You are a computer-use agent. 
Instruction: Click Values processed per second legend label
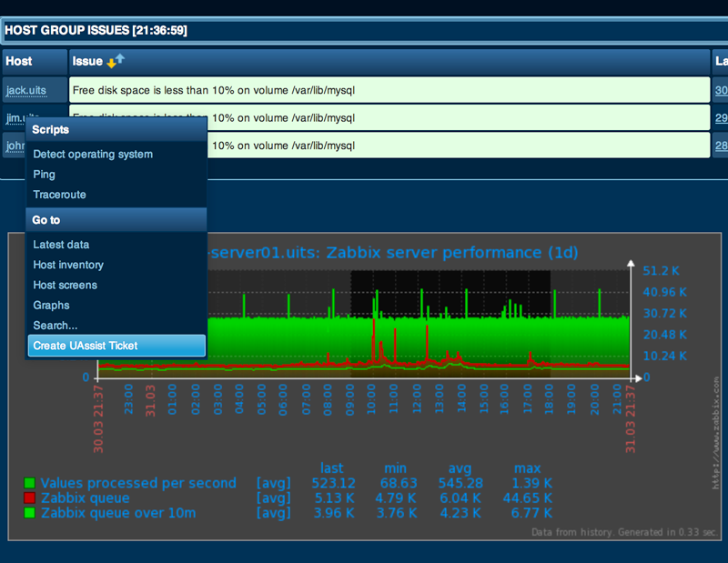tap(138, 483)
